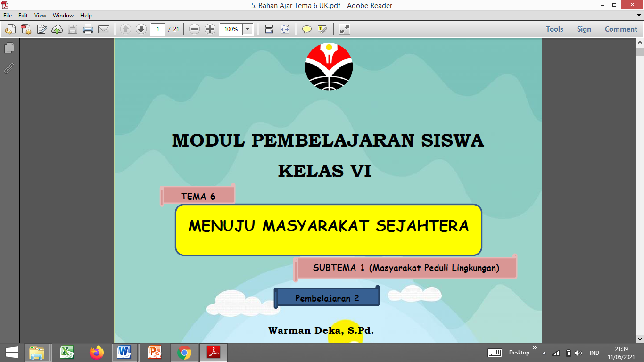Open the Window menu

(x=63, y=16)
